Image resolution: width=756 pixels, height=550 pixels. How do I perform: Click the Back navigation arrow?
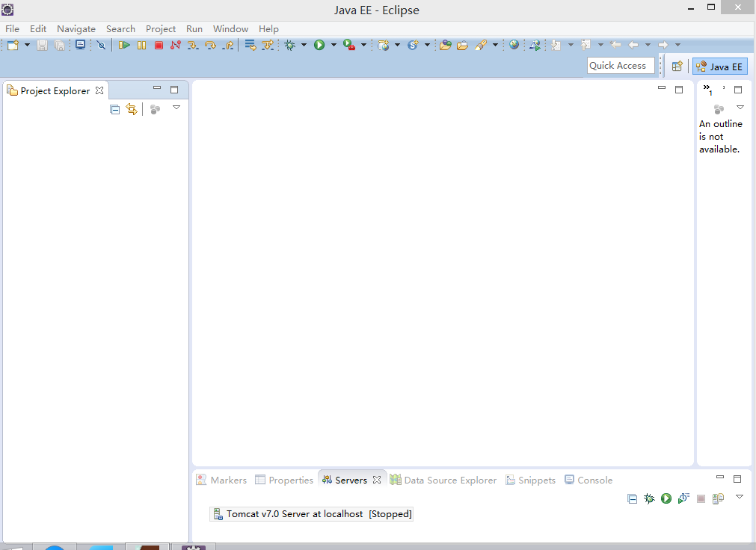tap(633, 45)
